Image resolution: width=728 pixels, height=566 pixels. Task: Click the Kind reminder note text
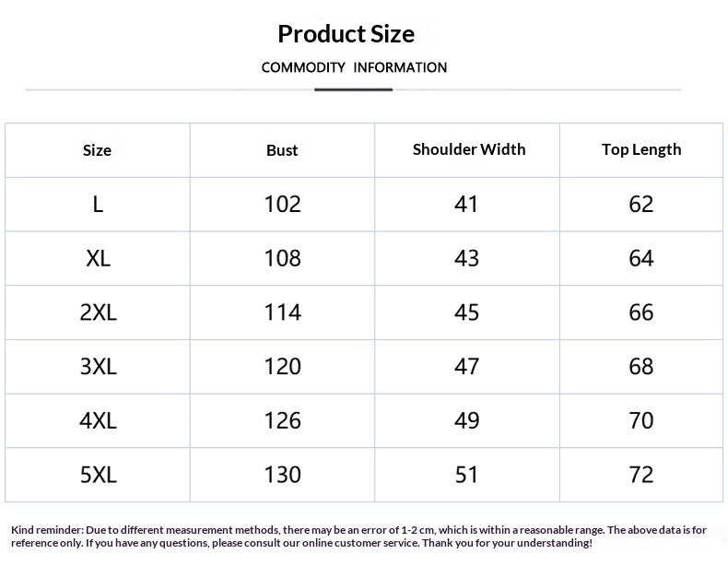[x=358, y=537]
